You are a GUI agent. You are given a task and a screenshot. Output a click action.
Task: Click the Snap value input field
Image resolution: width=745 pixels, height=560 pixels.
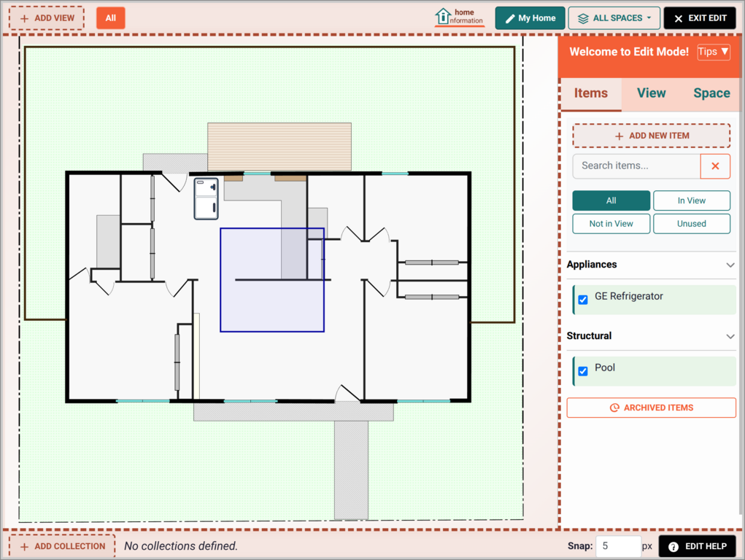[618, 546]
